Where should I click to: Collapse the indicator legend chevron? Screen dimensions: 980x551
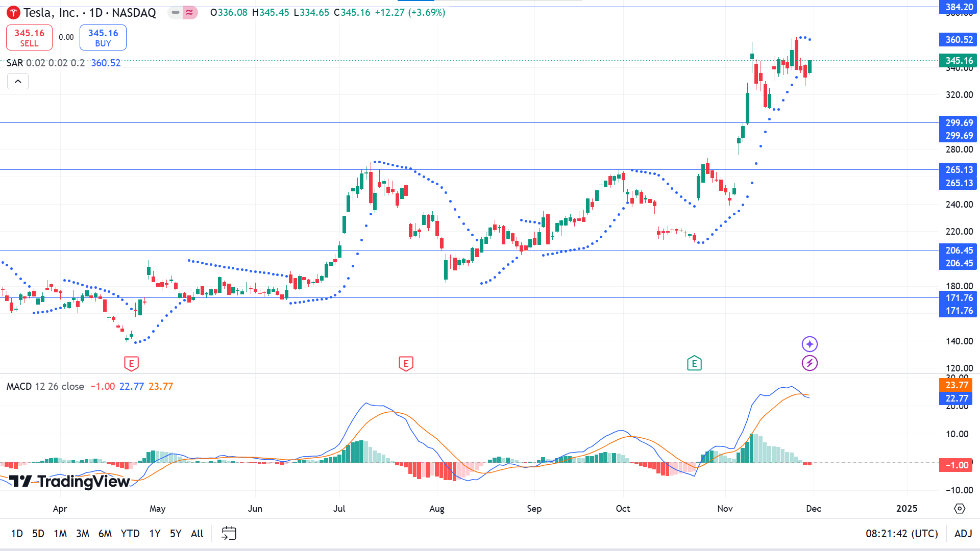[x=18, y=82]
